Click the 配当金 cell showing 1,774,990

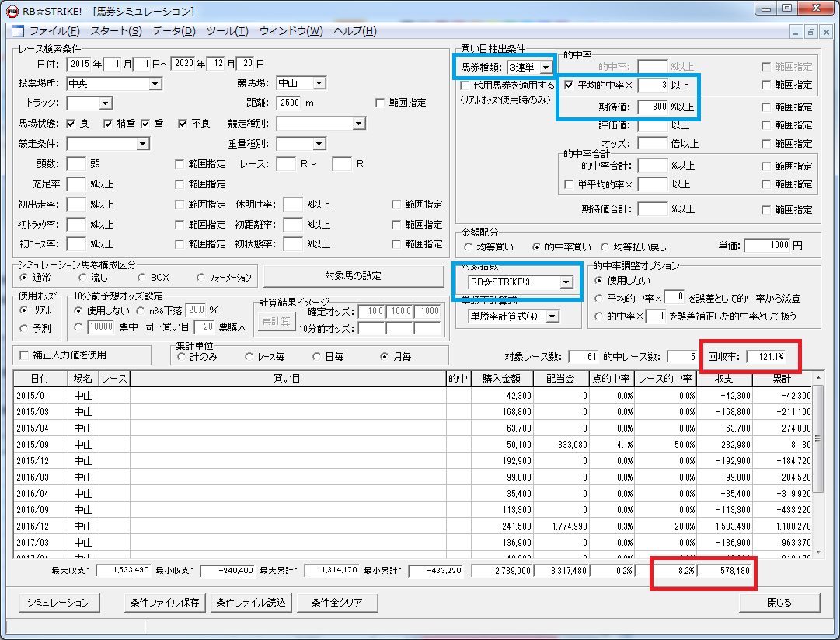561,526
